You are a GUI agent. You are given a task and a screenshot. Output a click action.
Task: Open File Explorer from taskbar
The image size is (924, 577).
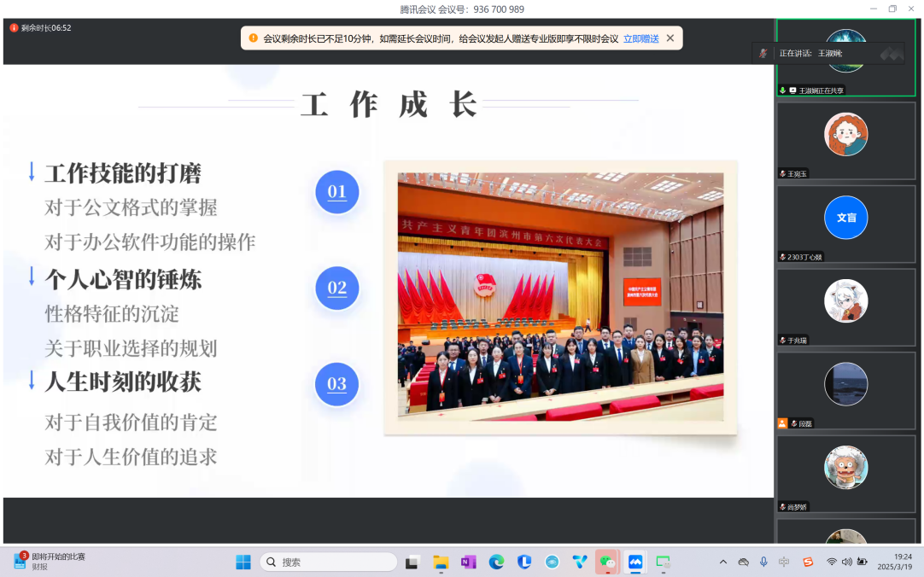click(x=441, y=562)
